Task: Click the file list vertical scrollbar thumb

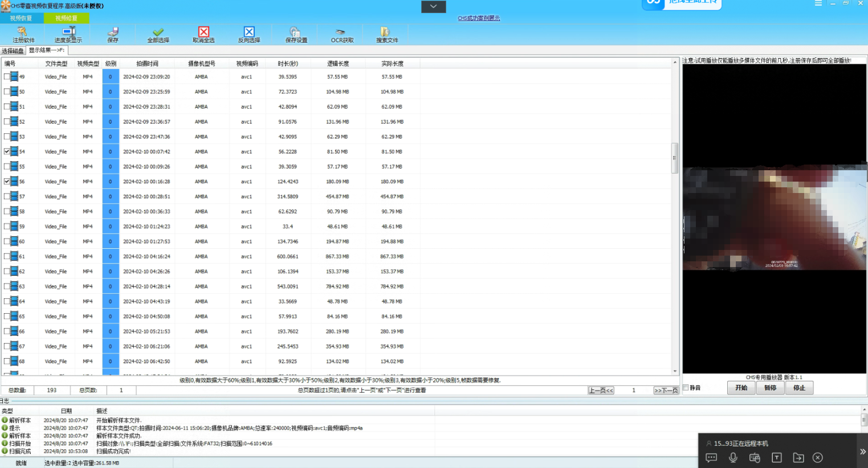Action: click(674, 158)
